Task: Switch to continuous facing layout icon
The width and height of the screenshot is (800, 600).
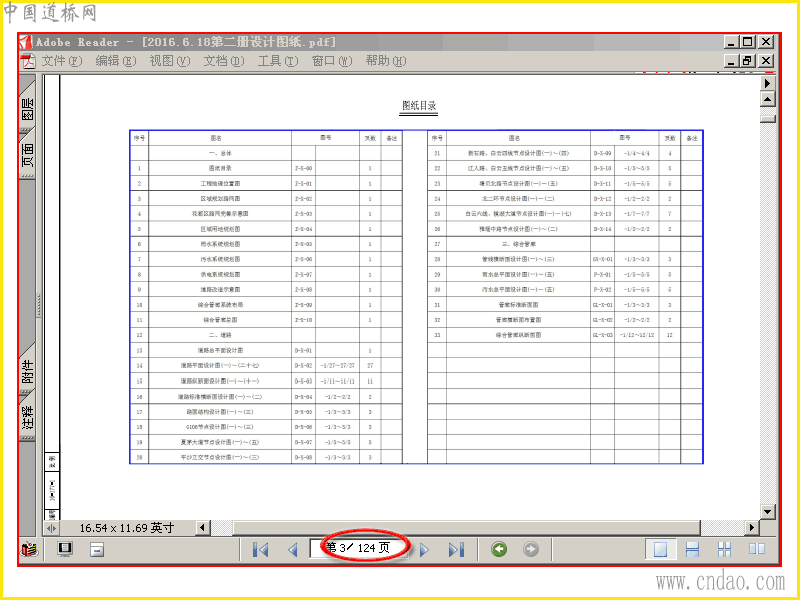Action: tap(724, 549)
